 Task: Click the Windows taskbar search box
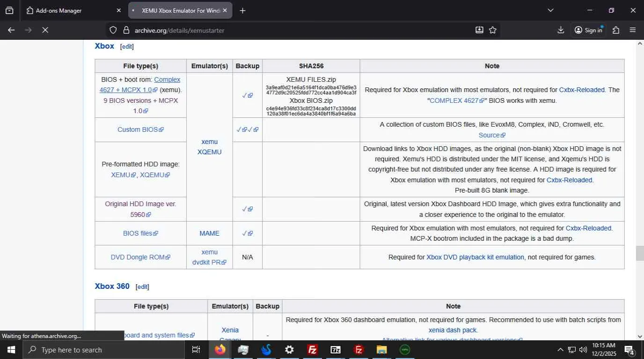point(103,350)
